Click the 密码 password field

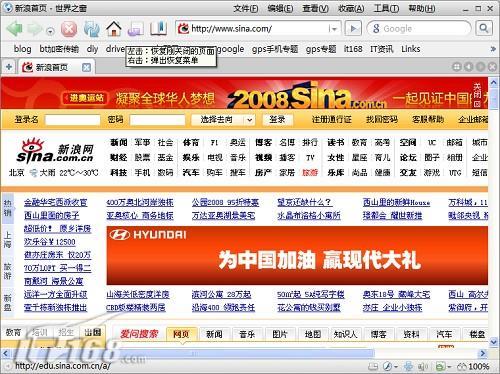click(157, 120)
